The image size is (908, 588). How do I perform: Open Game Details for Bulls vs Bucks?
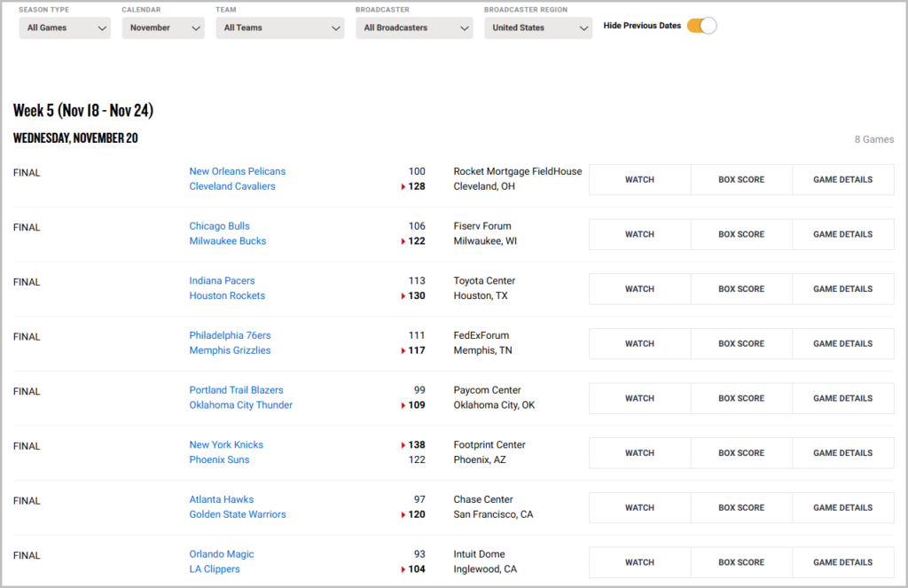pyautogui.click(x=843, y=235)
